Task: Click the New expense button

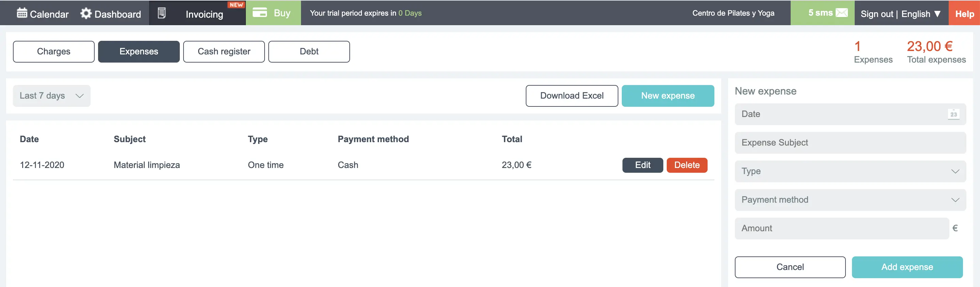Action: [668, 96]
